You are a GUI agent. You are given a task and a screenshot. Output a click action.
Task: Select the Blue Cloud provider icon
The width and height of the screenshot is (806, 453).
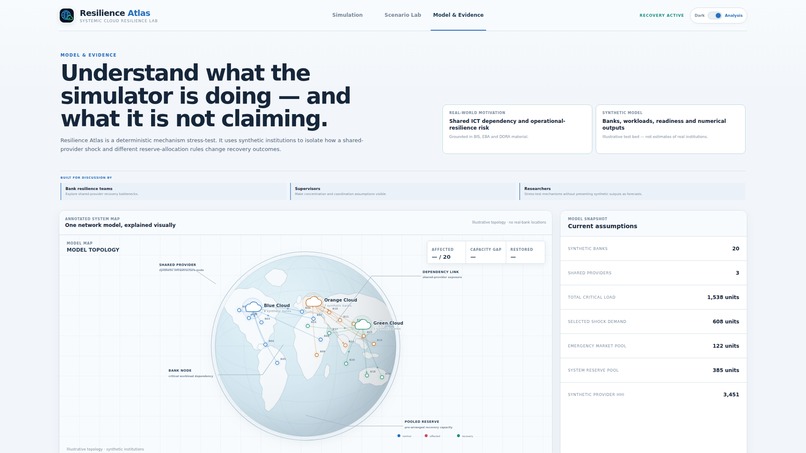coord(253,307)
